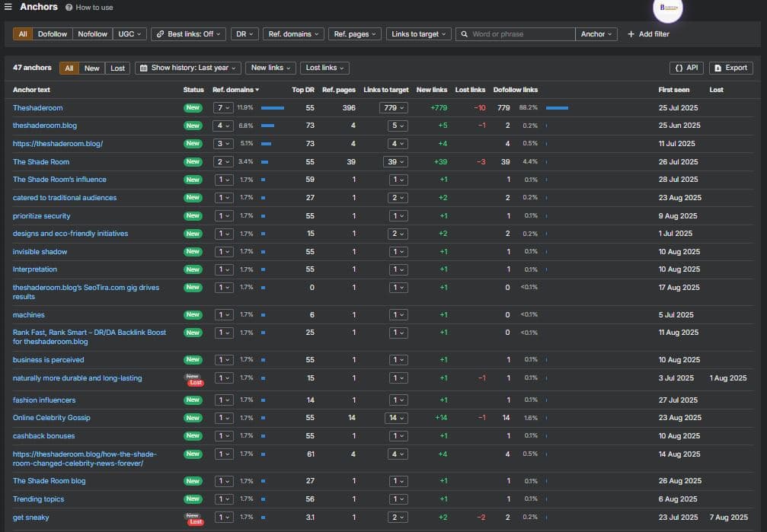Open the https://theshaderoom.blog/ anchor link

point(58,144)
